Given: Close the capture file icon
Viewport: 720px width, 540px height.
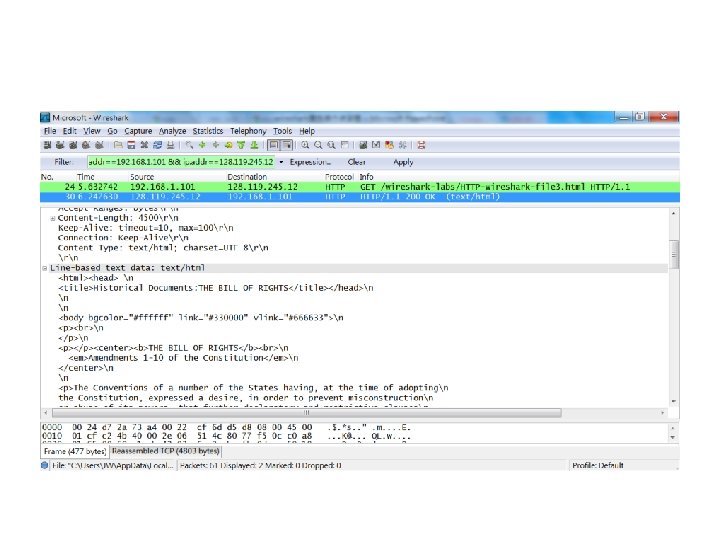Looking at the screenshot, I should click(x=144, y=146).
